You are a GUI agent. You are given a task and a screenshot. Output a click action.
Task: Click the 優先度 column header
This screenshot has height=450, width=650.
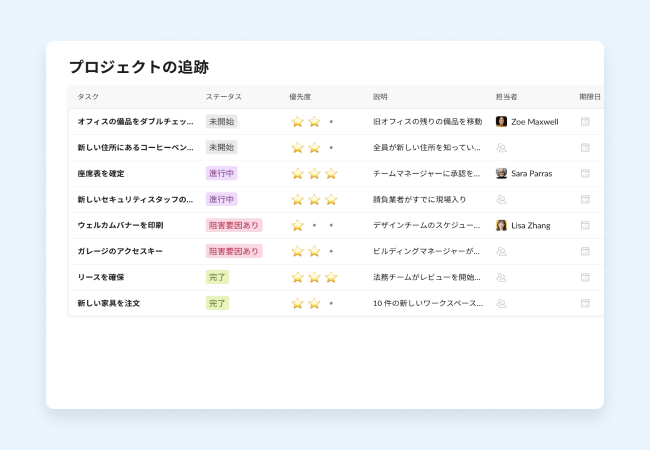coord(300,97)
